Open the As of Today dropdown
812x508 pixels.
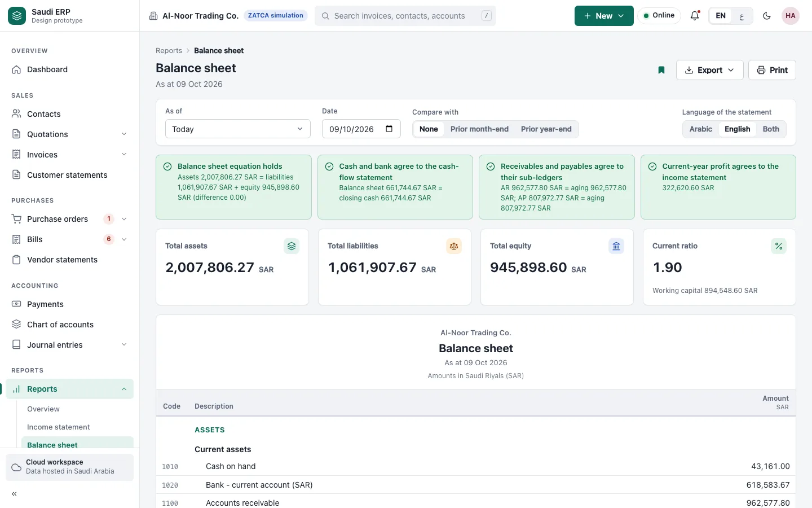(238, 129)
